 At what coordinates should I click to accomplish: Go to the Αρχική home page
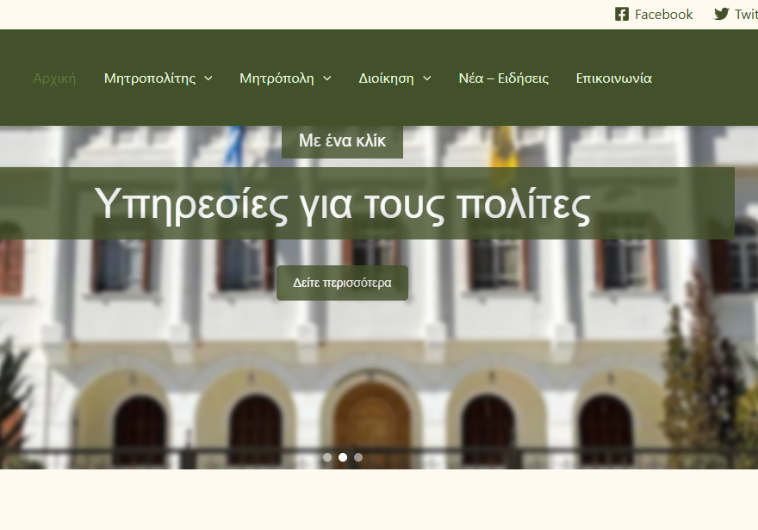tap(55, 78)
